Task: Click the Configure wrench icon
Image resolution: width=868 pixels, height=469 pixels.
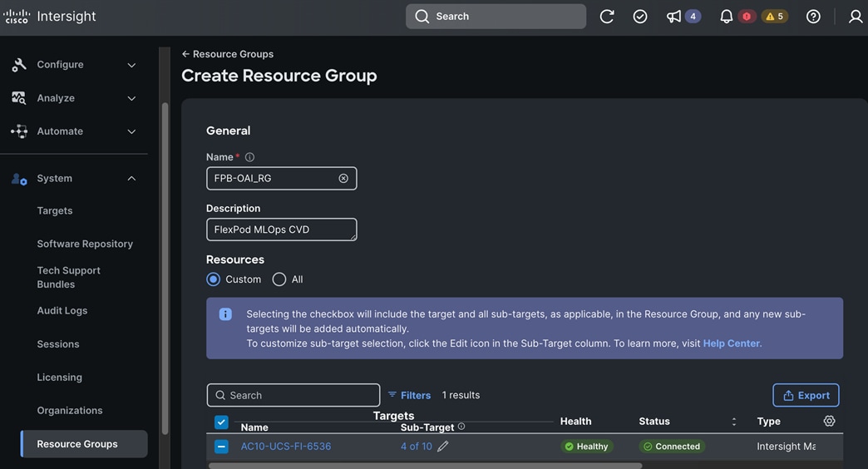Action: (19, 65)
